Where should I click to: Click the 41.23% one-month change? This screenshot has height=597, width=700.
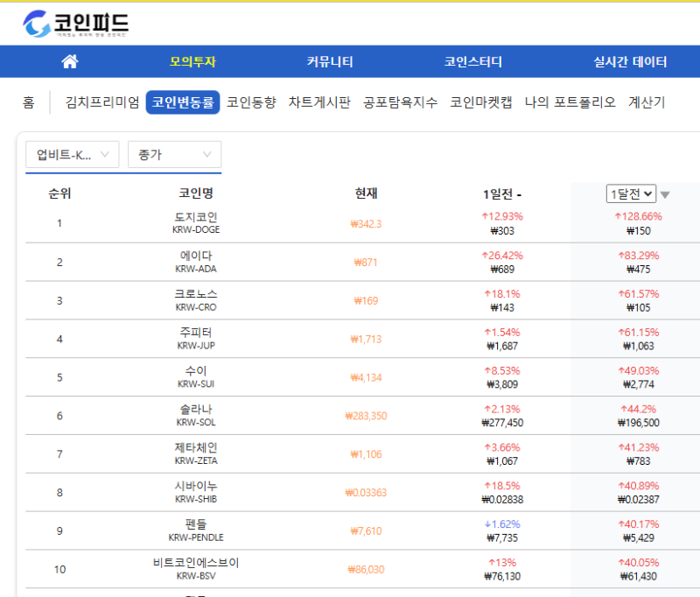639,448
